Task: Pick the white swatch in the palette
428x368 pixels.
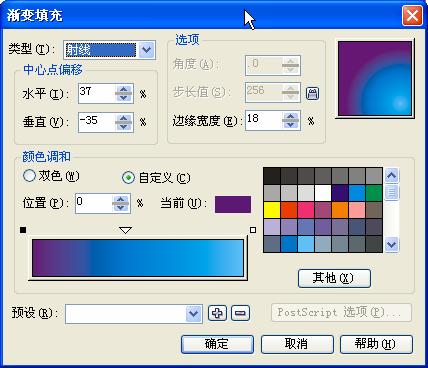Action: 323,193
